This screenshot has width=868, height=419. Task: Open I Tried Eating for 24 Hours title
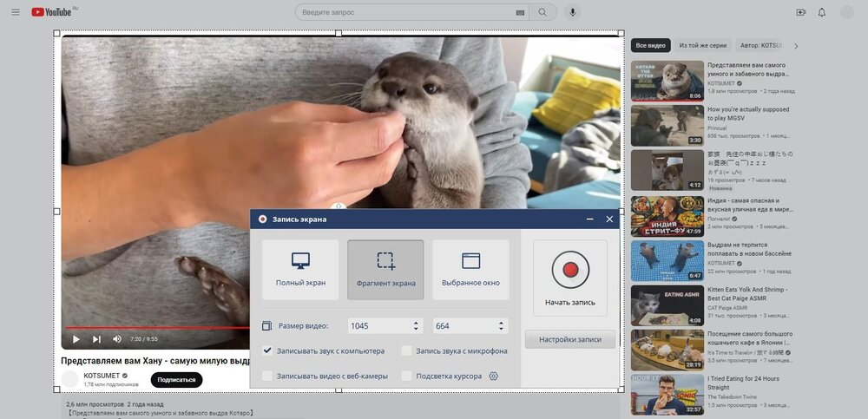pyautogui.click(x=743, y=383)
